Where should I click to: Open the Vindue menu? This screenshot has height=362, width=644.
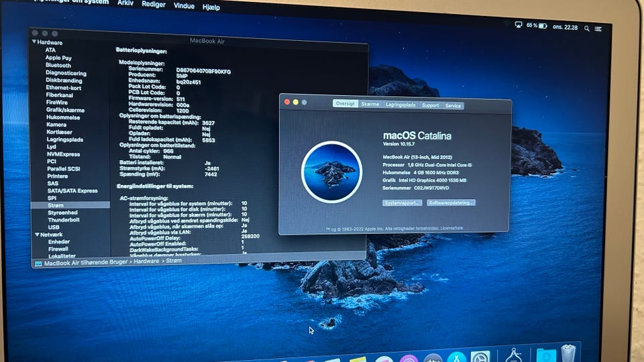pos(184,6)
